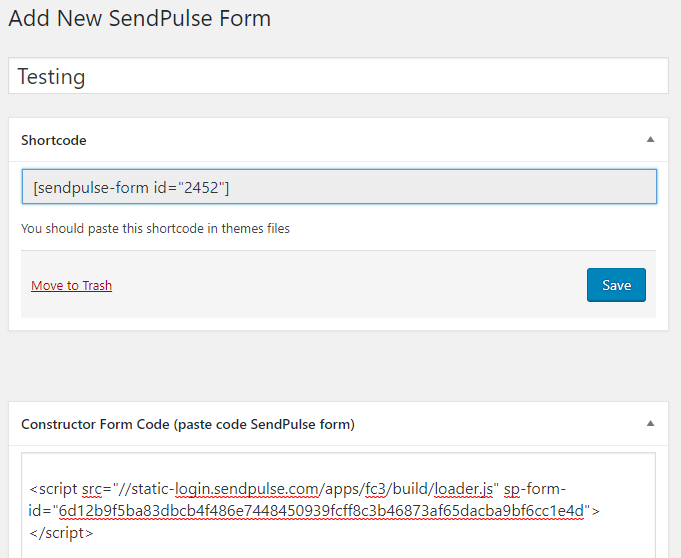
Task: Click the closing </script> tag line
Action: pos(61,533)
